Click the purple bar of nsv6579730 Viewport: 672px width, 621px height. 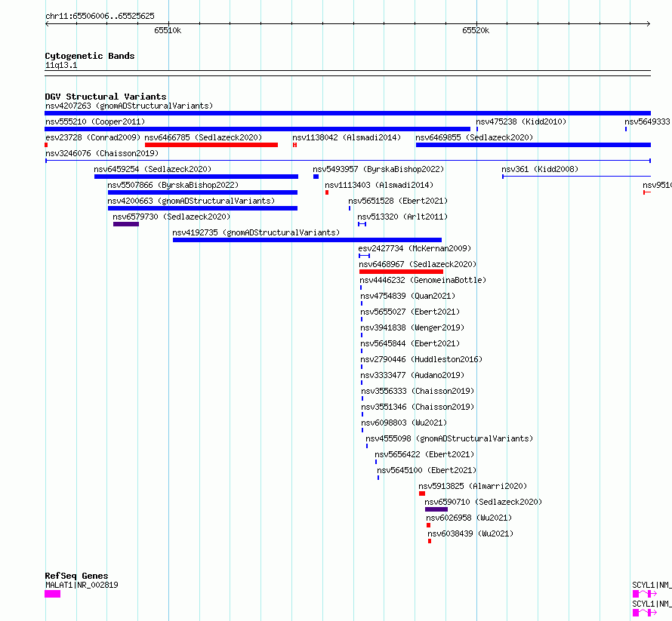[x=126, y=224]
